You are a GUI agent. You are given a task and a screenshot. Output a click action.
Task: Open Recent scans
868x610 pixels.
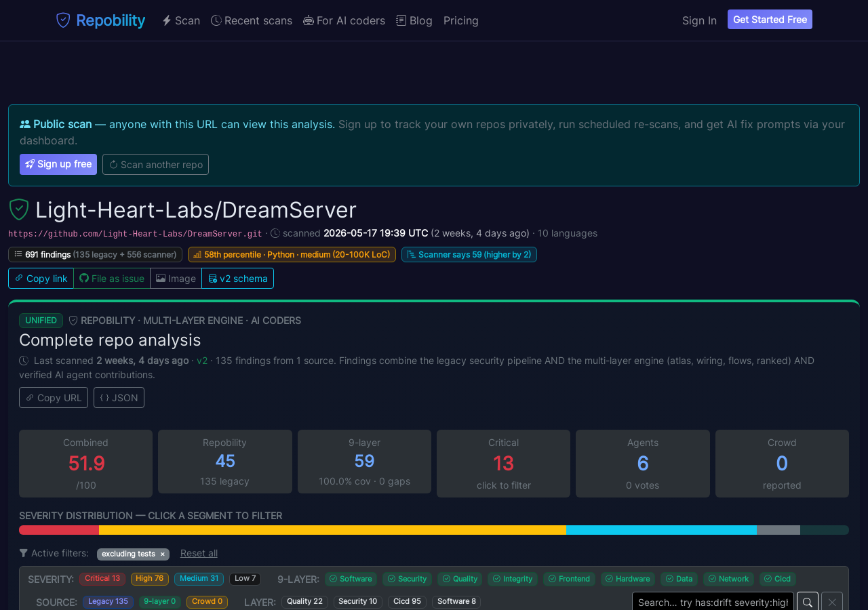coord(252,20)
